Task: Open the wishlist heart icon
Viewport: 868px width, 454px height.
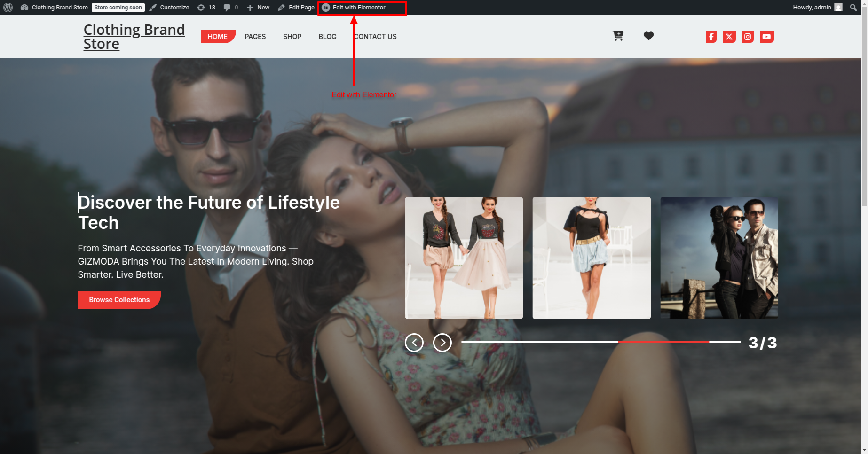Action: pos(648,36)
